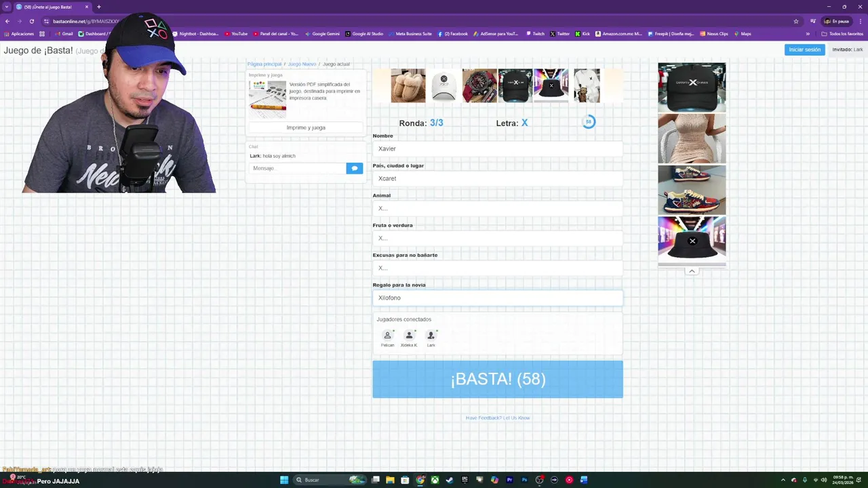This screenshot has height=488, width=868.
Task: Open the Microsoft Store taskbar icon
Action: tap(405, 480)
